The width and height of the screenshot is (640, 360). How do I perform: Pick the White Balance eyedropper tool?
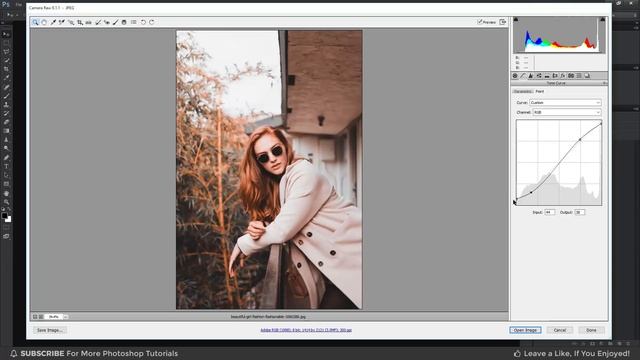pyautogui.click(x=53, y=22)
